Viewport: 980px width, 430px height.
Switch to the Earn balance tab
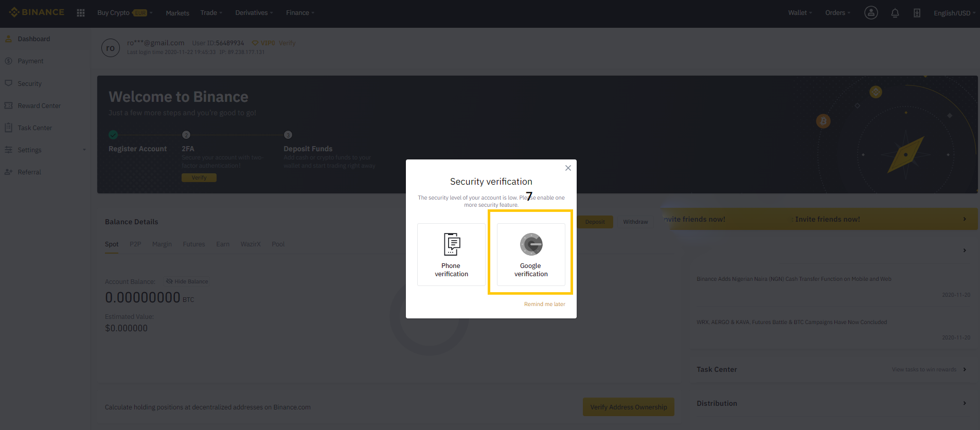223,244
